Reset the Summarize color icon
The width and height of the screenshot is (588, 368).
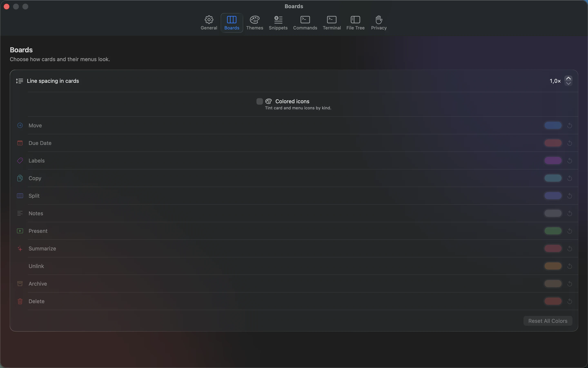pos(570,248)
